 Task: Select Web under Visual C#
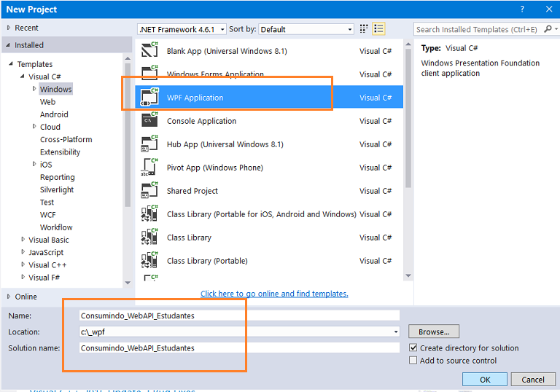pyautogui.click(x=48, y=102)
